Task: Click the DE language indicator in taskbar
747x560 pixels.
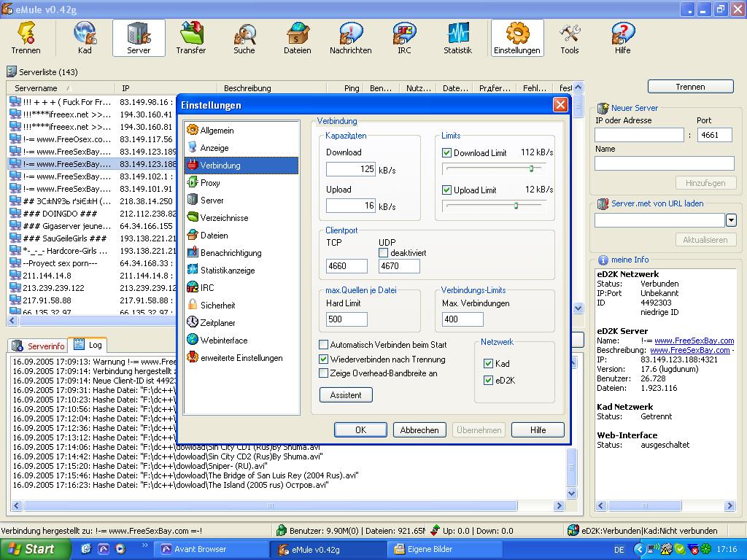Action: (x=619, y=550)
